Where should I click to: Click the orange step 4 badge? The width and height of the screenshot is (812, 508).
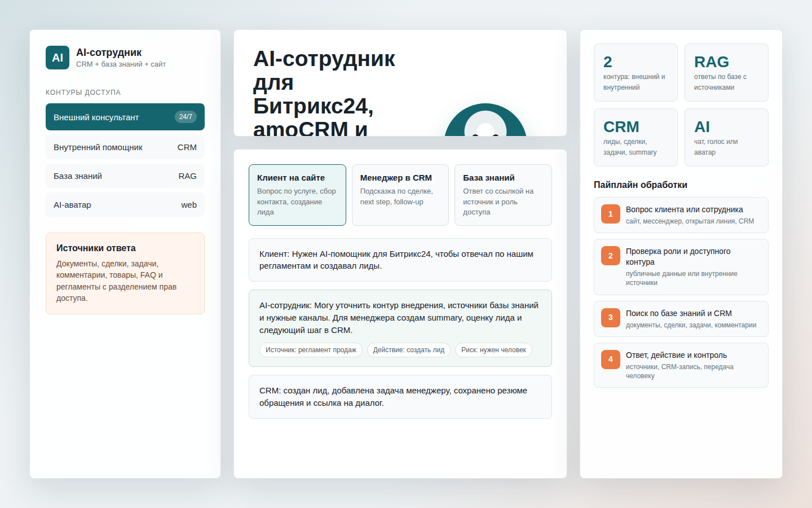pos(610,360)
